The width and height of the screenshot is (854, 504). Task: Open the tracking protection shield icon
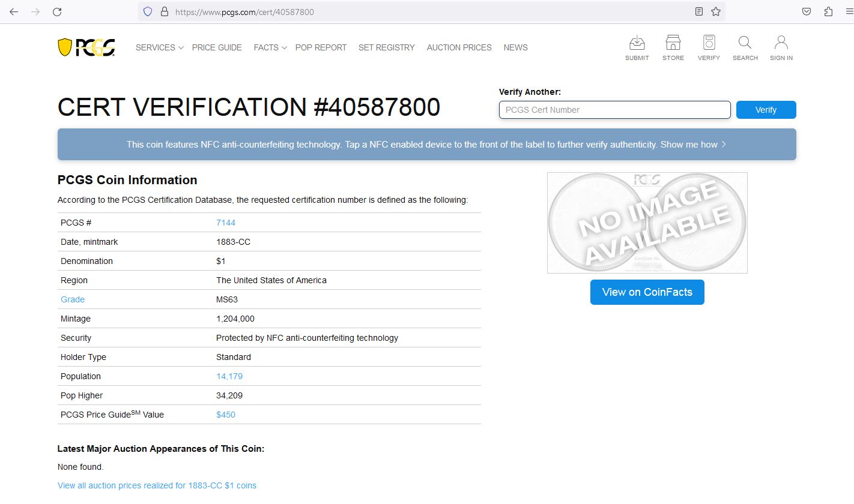click(x=148, y=11)
